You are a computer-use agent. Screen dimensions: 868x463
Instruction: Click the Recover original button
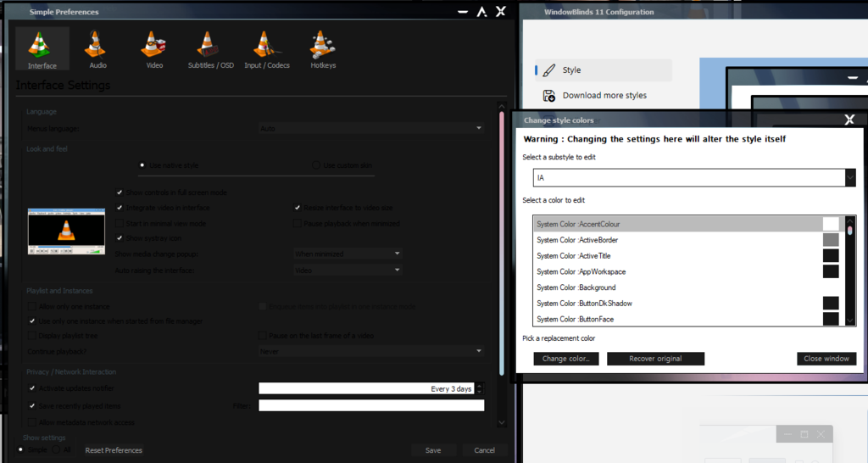click(655, 359)
